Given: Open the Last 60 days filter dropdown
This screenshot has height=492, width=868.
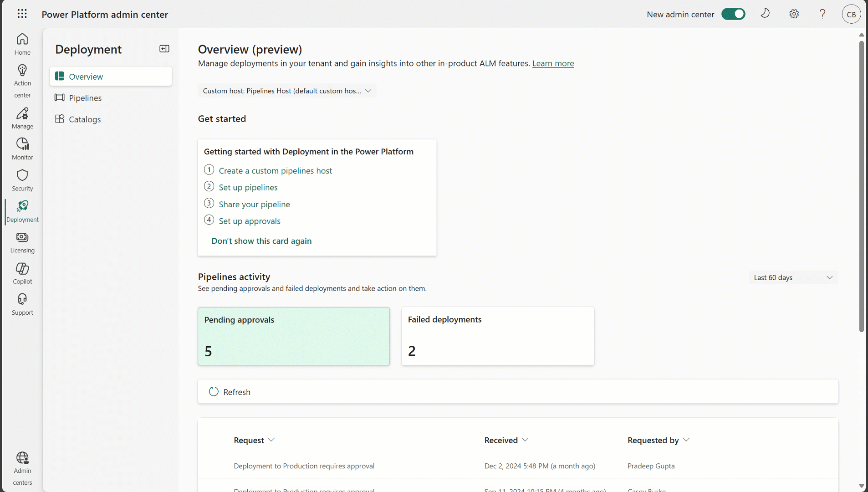Looking at the screenshot, I should (792, 277).
